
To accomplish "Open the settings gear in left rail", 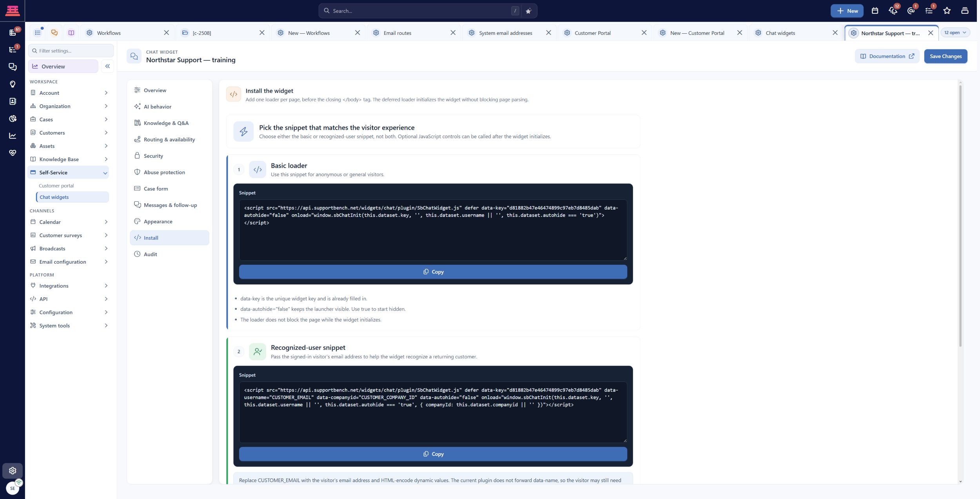I will 13,470.
